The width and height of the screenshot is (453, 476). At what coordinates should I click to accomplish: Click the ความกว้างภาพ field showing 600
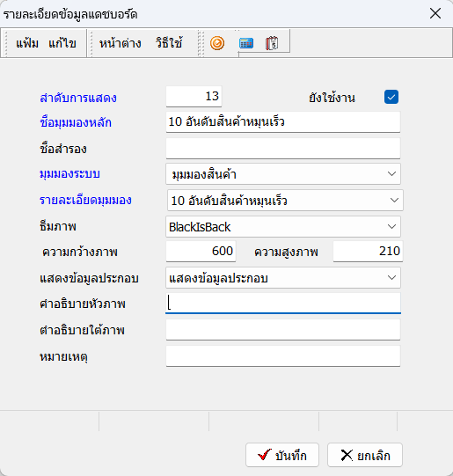[x=201, y=252]
